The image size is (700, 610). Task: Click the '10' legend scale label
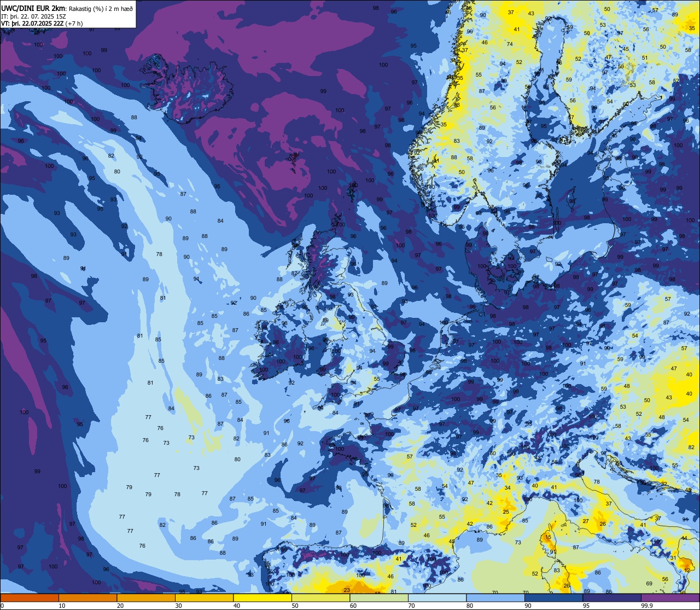[x=62, y=606]
